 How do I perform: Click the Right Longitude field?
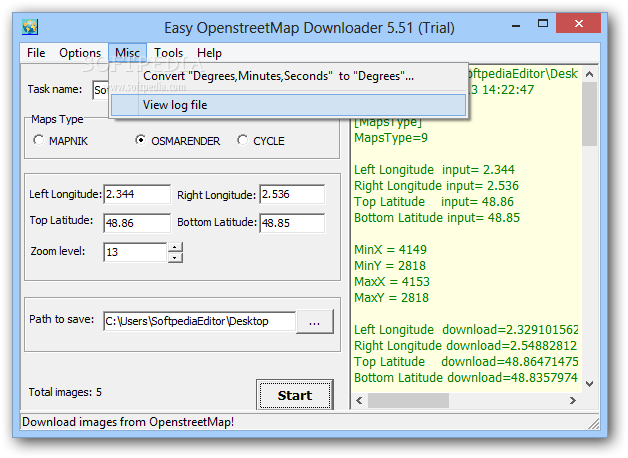pyautogui.click(x=292, y=194)
